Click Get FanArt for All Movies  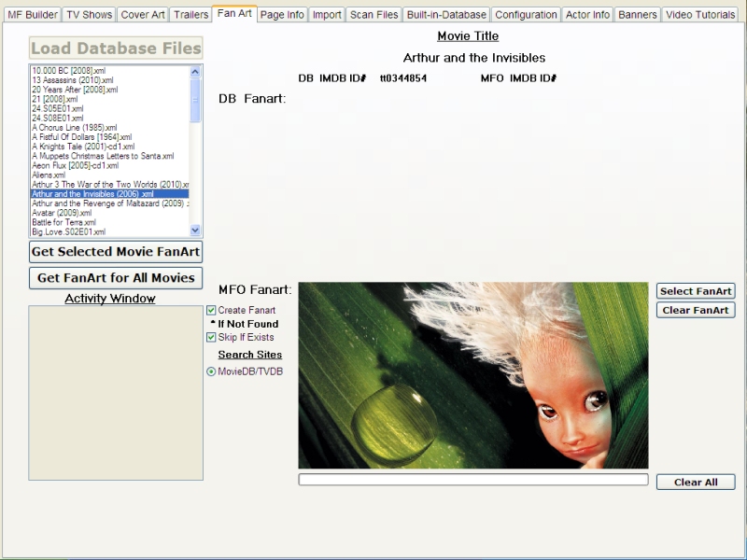[x=116, y=277]
